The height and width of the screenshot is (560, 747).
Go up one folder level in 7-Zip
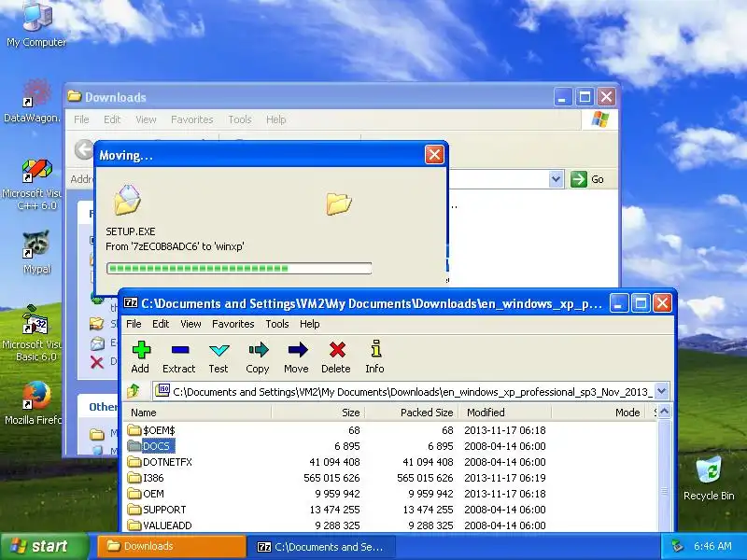(x=134, y=391)
